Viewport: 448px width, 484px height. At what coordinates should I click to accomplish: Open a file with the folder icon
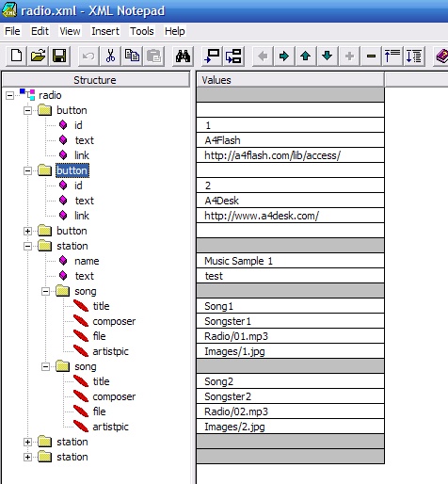(x=38, y=56)
